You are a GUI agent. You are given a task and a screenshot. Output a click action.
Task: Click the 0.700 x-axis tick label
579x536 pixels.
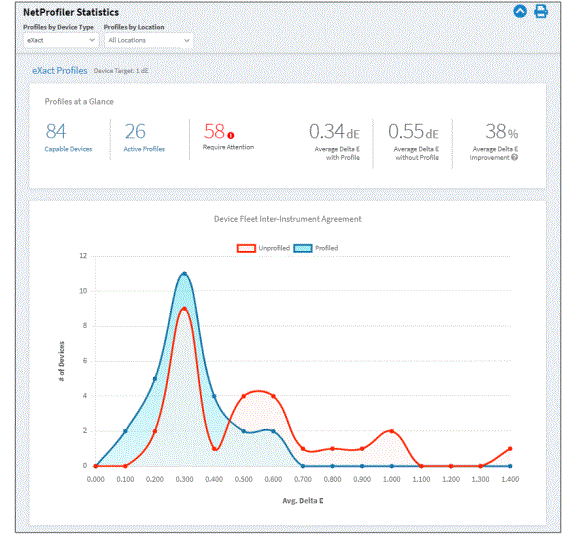(303, 479)
